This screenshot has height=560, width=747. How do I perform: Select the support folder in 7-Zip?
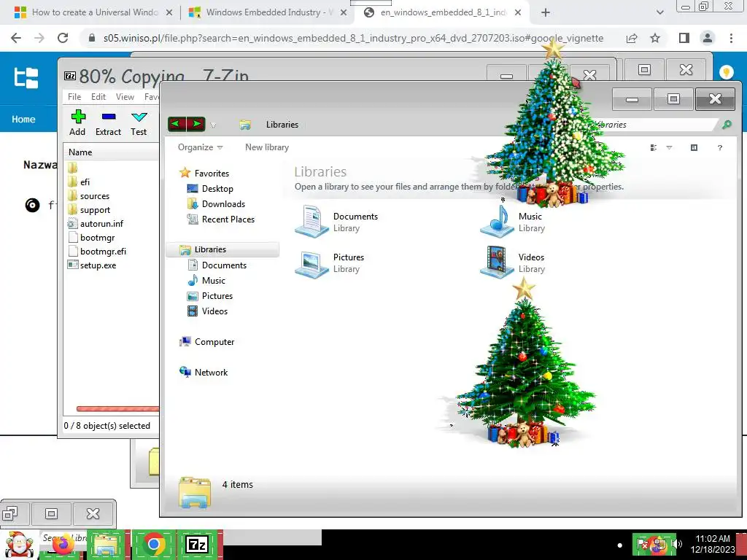88,210
